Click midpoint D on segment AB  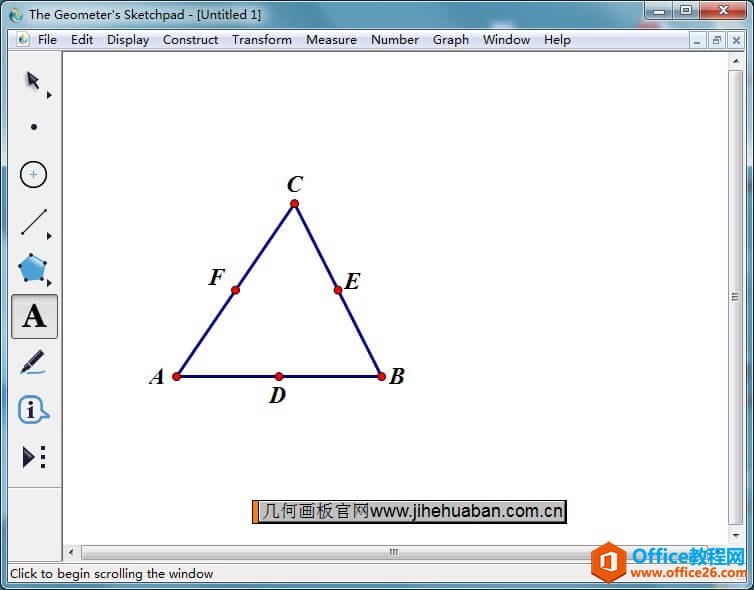(279, 377)
